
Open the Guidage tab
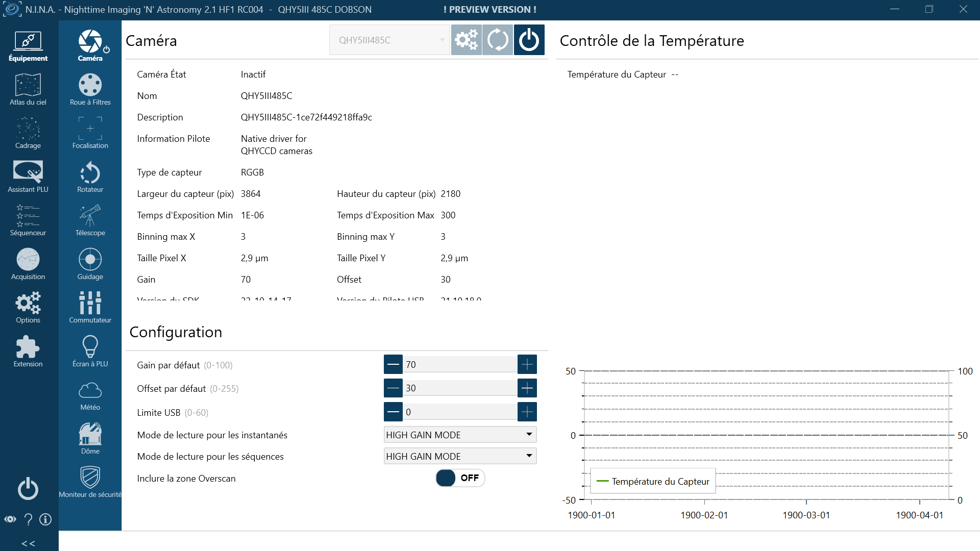(x=90, y=264)
